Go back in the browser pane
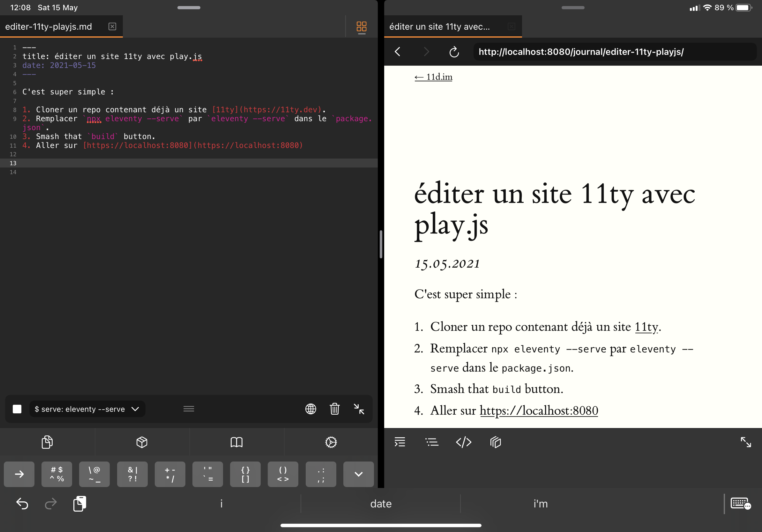 point(398,52)
